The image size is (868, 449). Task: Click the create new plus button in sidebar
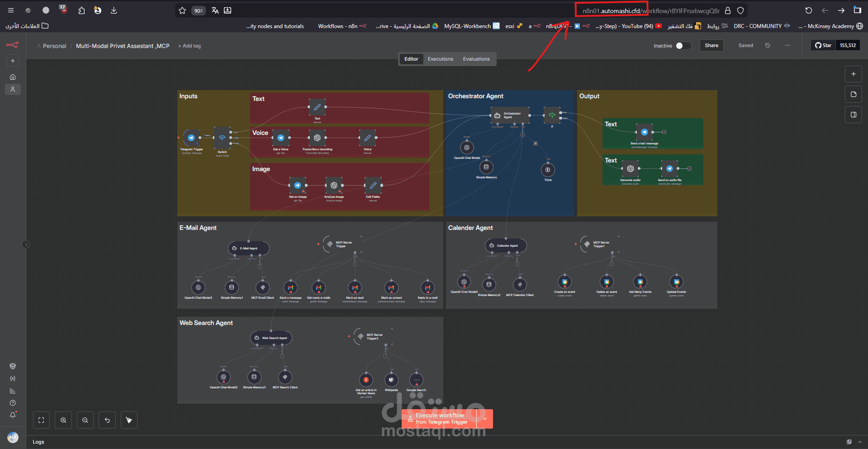[x=13, y=61]
